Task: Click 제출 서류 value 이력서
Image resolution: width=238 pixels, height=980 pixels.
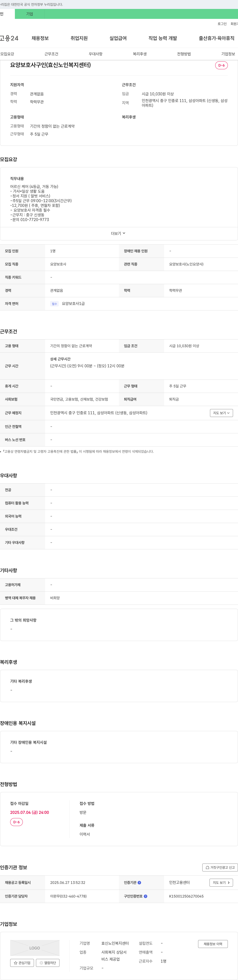Action: pos(85,834)
